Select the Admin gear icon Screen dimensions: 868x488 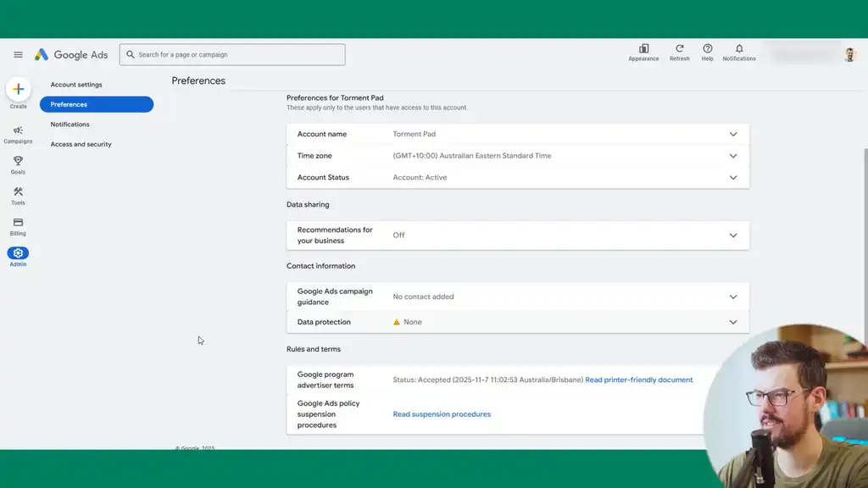pyautogui.click(x=18, y=253)
